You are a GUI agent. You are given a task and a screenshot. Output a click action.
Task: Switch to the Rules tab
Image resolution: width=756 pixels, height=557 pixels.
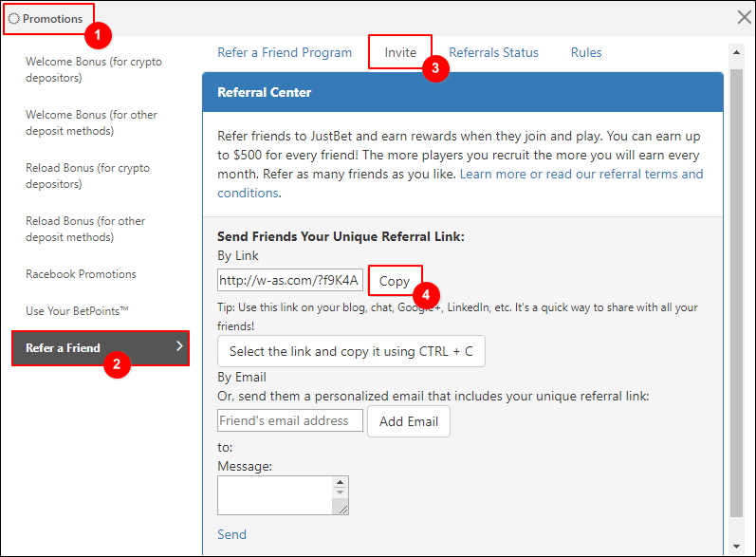(x=586, y=52)
